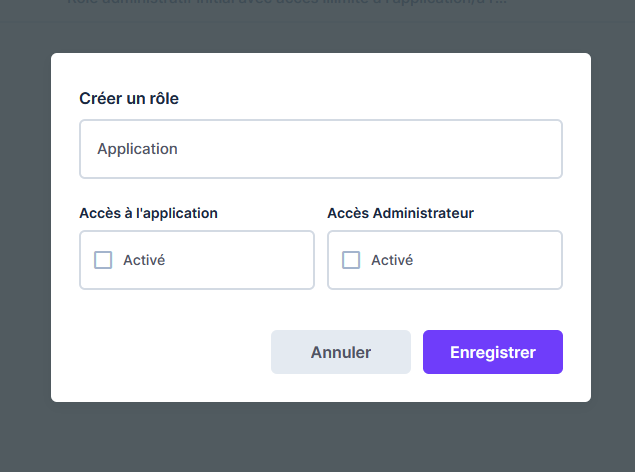Click the Activé label under Accès Administrateur
The image size is (635, 472).
point(392,260)
